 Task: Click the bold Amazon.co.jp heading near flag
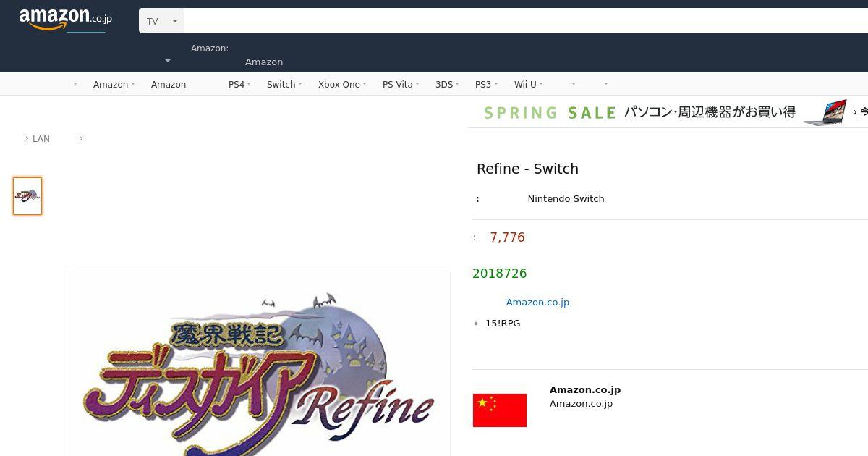tap(585, 389)
